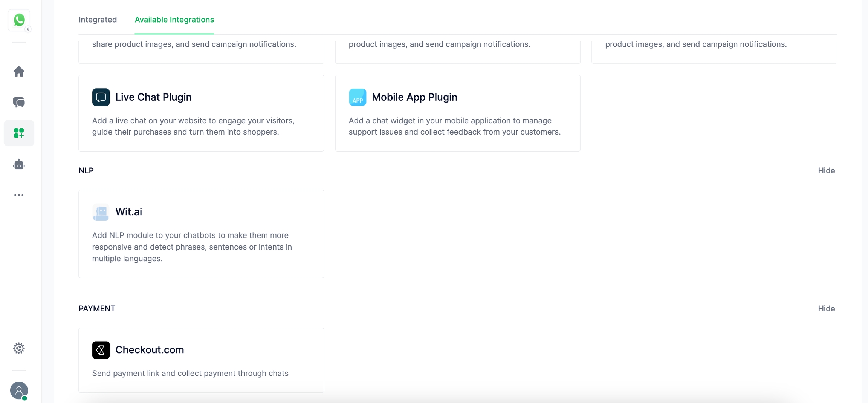Select the Checkout.com payment card description
Screen dimensions: 868x403
click(190, 373)
